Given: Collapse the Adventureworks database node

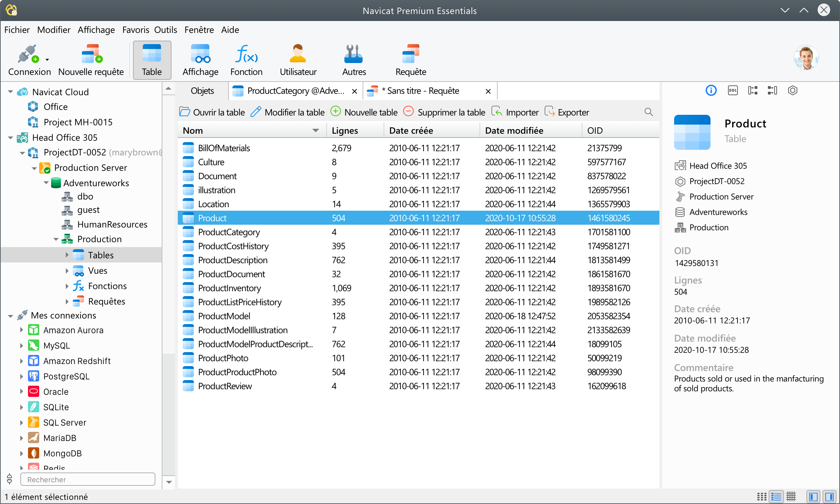Looking at the screenshot, I should 46,183.
